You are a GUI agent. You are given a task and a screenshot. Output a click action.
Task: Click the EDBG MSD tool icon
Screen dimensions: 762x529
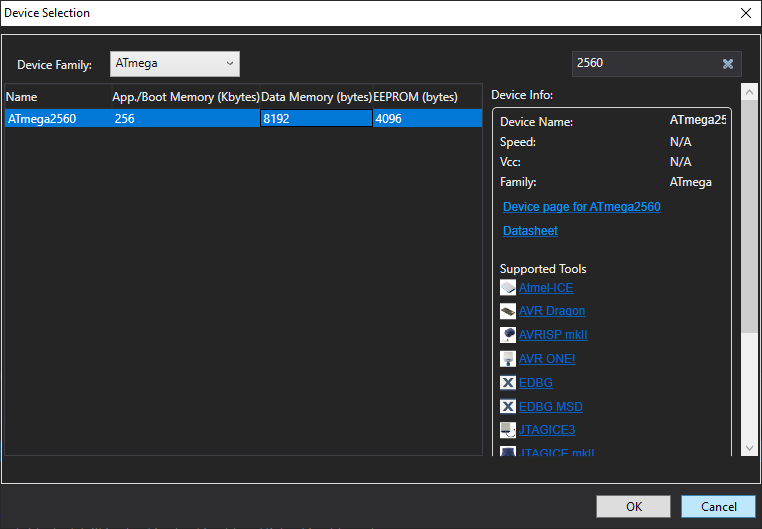508,406
